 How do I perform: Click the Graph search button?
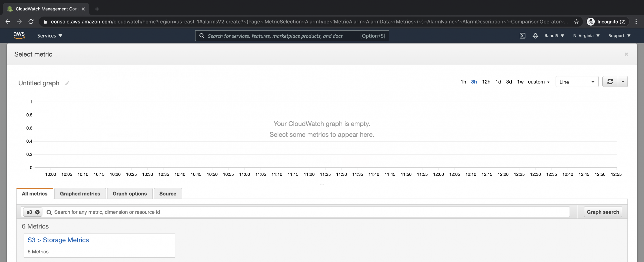coord(603,212)
